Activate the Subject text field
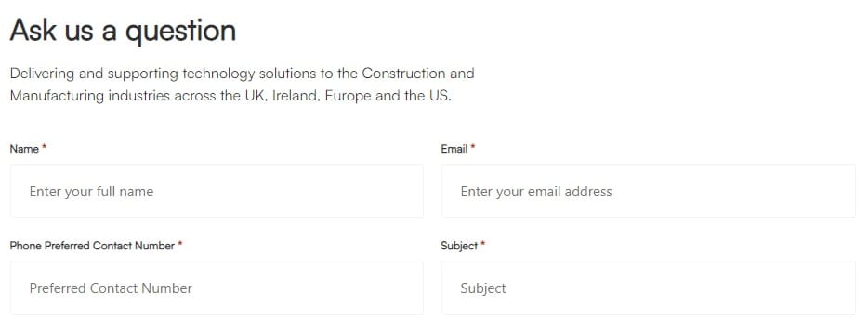The image size is (868, 335). (649, 288)
